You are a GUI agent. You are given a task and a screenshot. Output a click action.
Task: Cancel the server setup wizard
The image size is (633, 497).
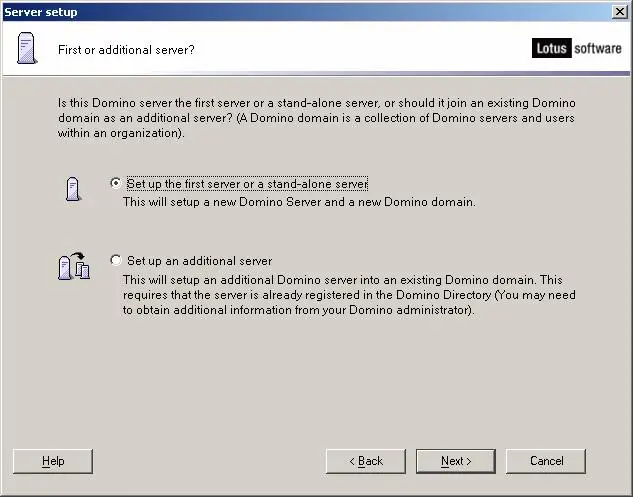point(546,461)
